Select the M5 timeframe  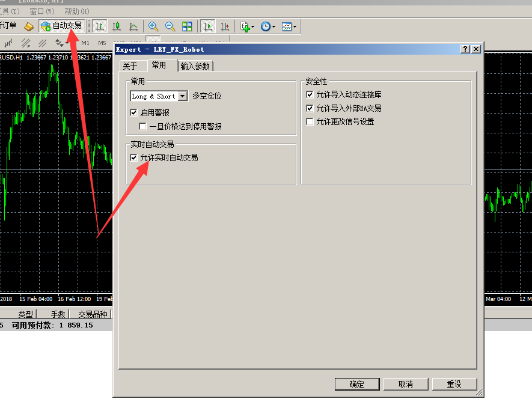point(102,43)
